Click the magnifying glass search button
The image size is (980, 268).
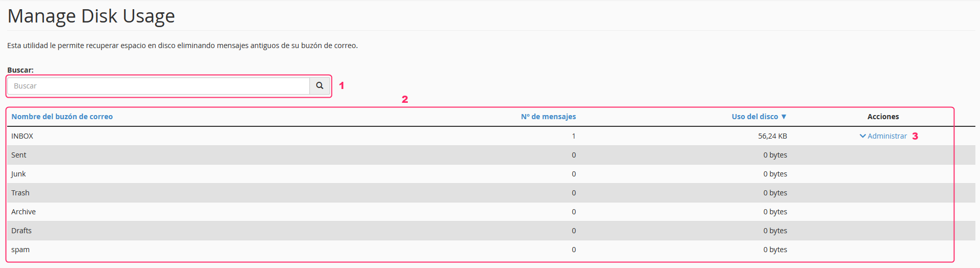(x=320, y=86)
